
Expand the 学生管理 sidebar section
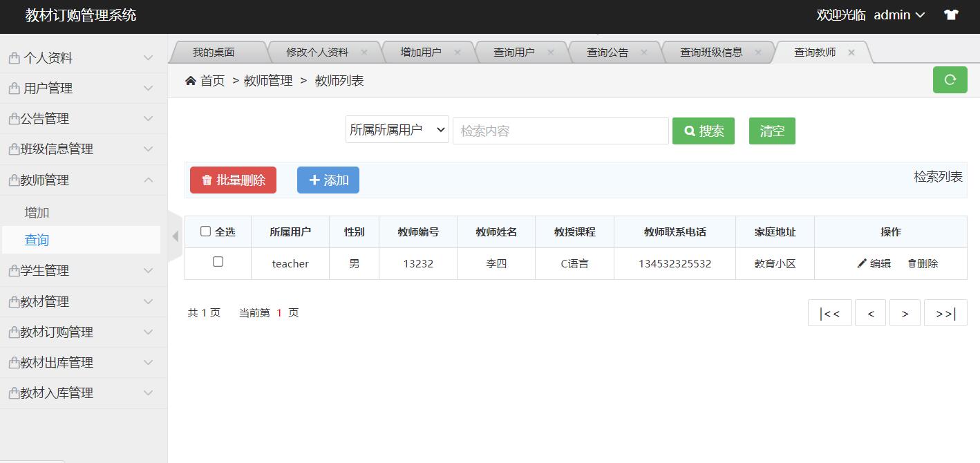point(84,270)
